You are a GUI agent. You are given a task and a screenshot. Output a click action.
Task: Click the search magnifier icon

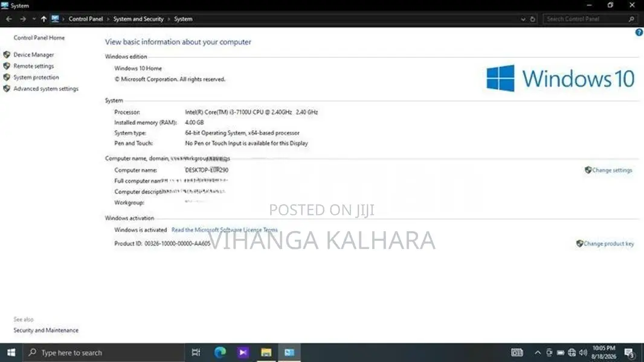(632, 19)
